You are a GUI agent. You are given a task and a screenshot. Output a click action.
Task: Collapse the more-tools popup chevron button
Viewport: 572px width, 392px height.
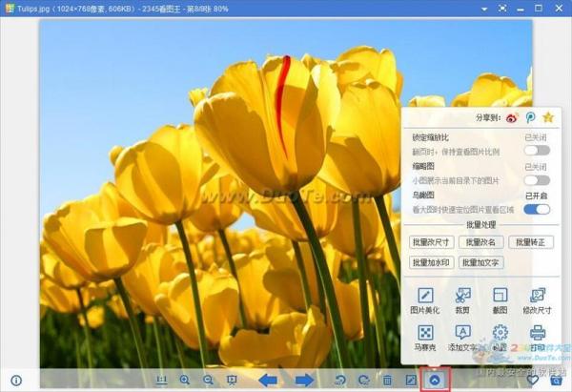tap(435, 381)
